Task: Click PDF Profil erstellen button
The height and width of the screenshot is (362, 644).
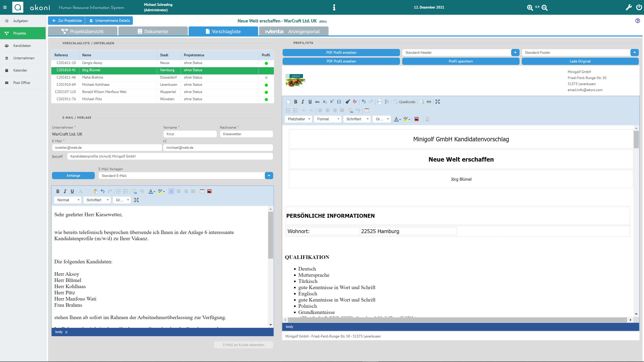Action: pyautogui.click(x=341, y=52)
